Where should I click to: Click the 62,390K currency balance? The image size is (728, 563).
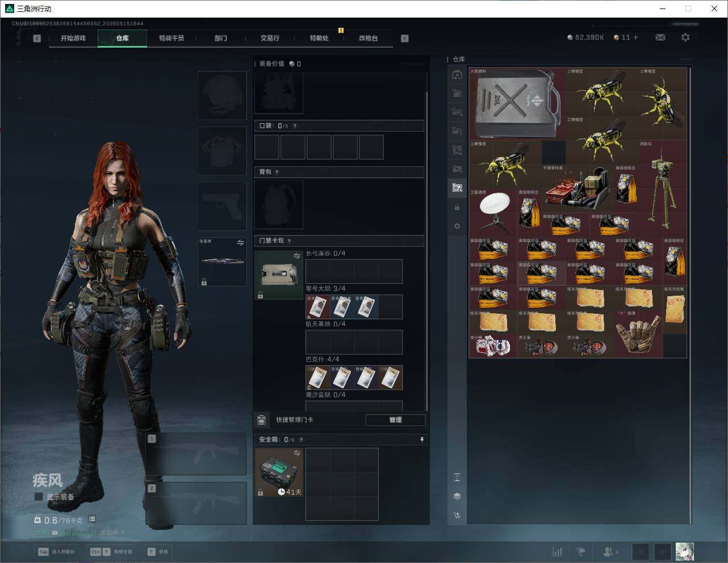click(585, 37)
